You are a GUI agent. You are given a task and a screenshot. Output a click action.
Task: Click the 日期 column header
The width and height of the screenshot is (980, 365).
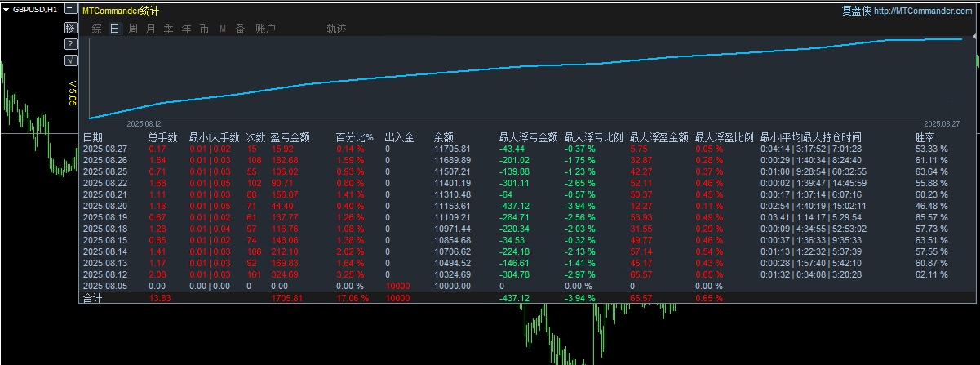[93, 137]
